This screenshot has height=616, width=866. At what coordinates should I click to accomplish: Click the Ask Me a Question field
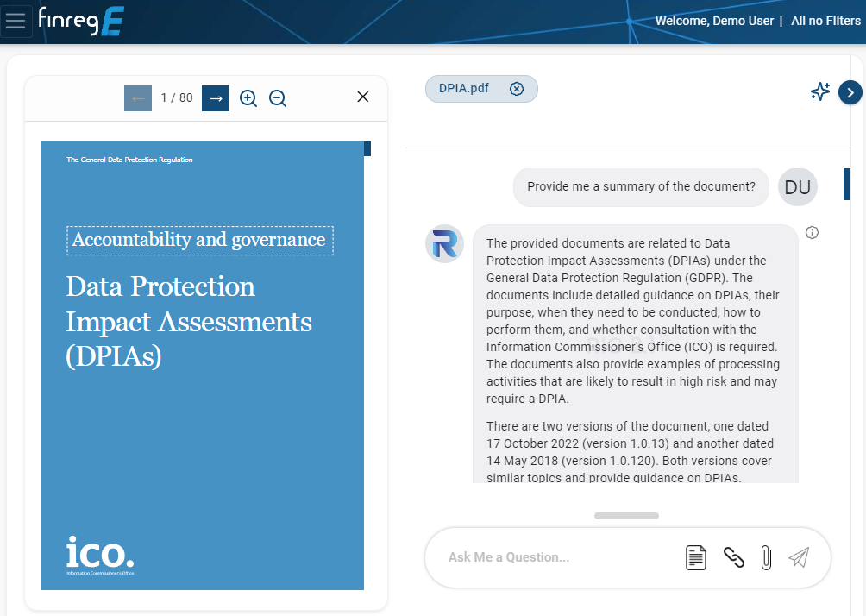(561, 557)
